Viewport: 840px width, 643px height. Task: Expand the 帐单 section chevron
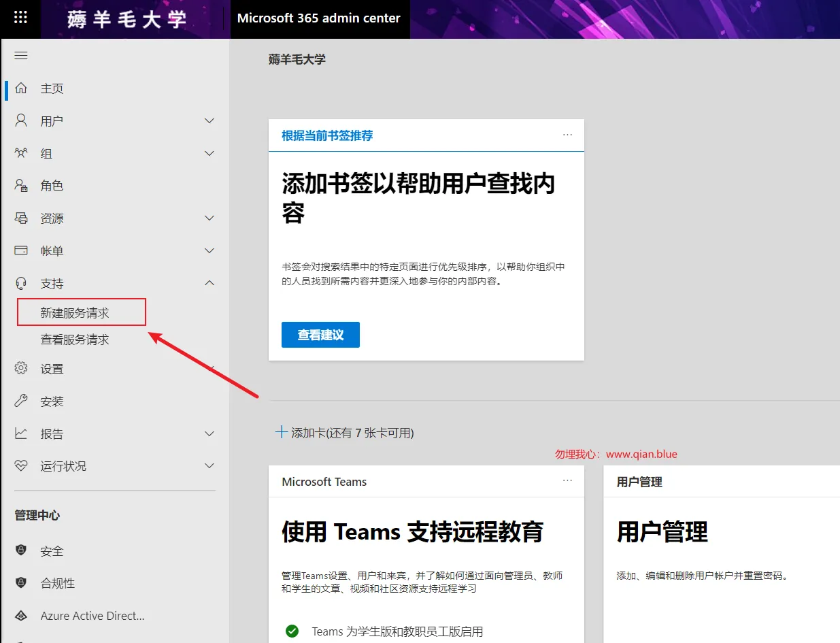209,251
